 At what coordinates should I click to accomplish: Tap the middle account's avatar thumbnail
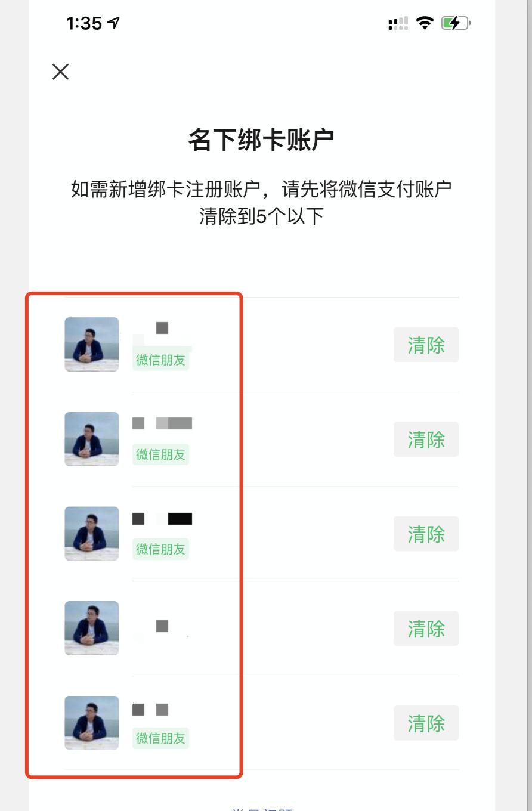click(91, 534)
